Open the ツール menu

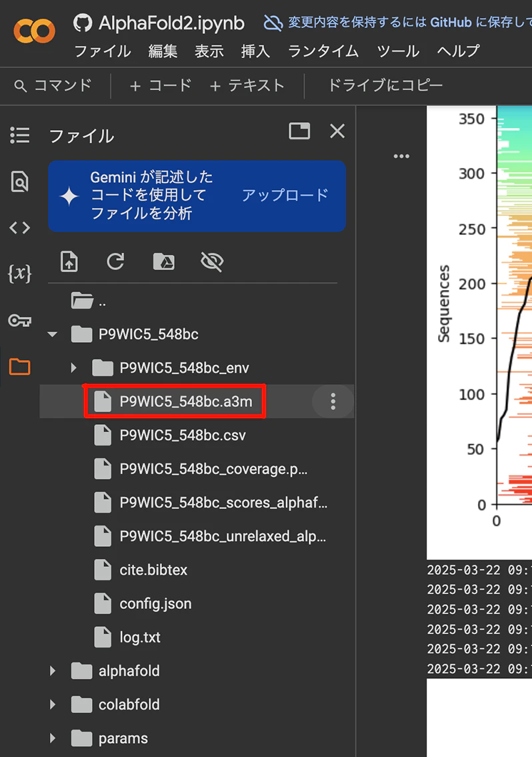coord(398,51)
